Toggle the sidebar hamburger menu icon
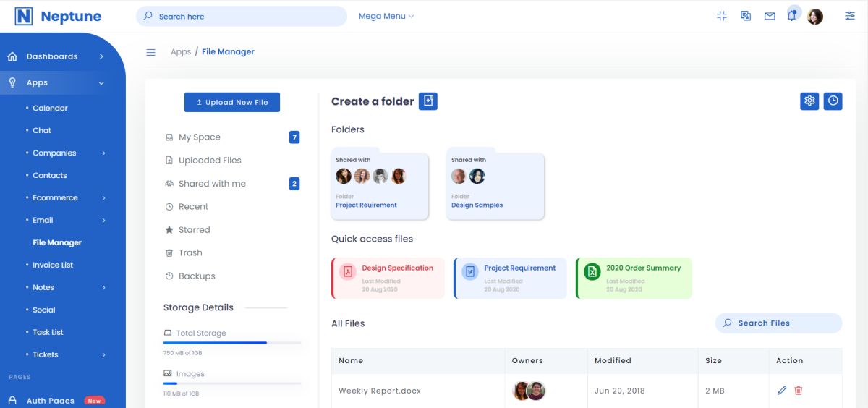The image size is (868, 408). pos(151,52)
